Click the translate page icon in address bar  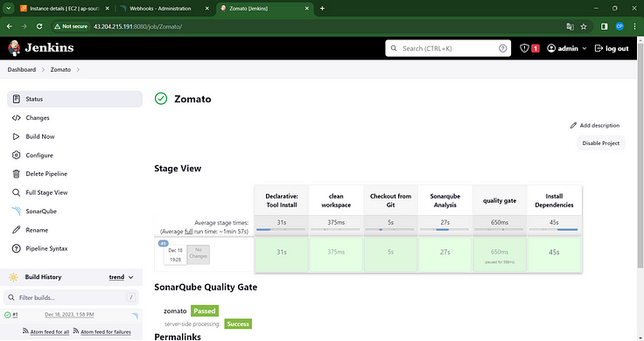tap(570, 26)
